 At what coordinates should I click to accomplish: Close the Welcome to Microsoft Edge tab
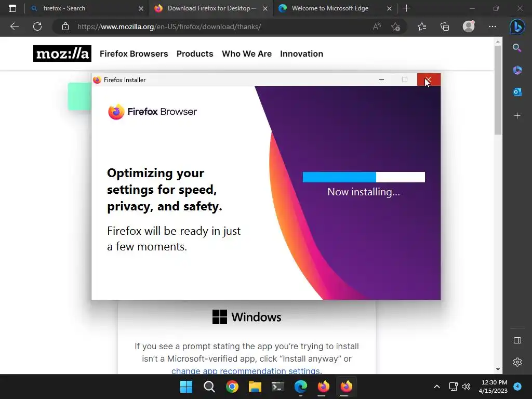390,8
